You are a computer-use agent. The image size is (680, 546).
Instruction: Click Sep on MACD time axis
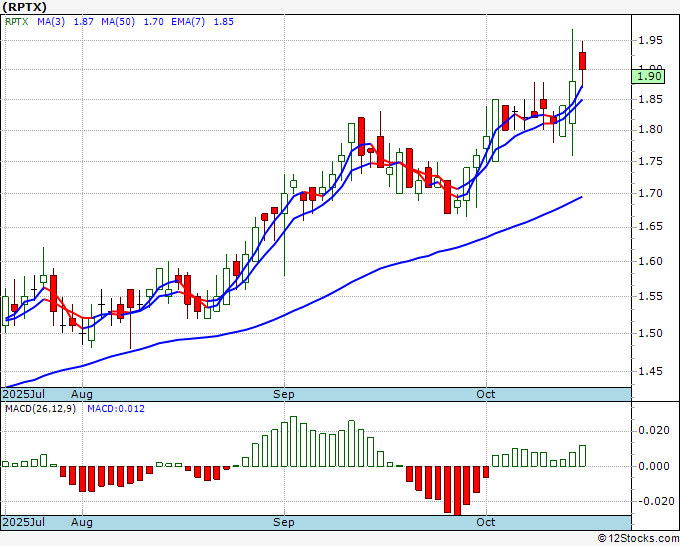(x=284, y=522)
